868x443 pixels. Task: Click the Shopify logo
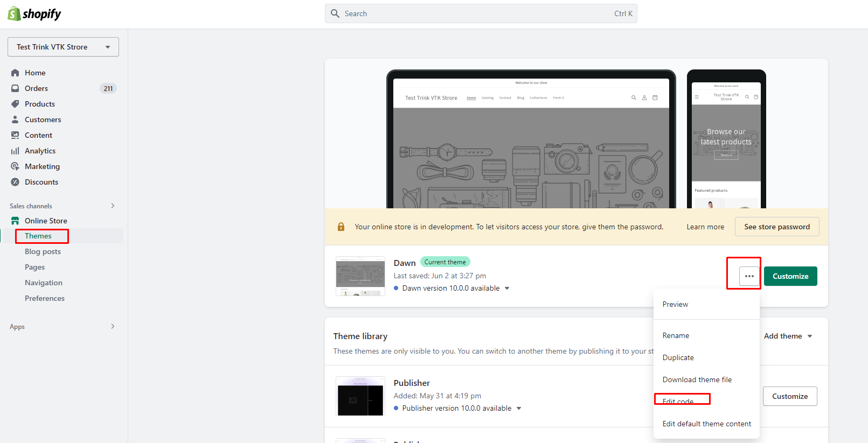click(34, 14)
